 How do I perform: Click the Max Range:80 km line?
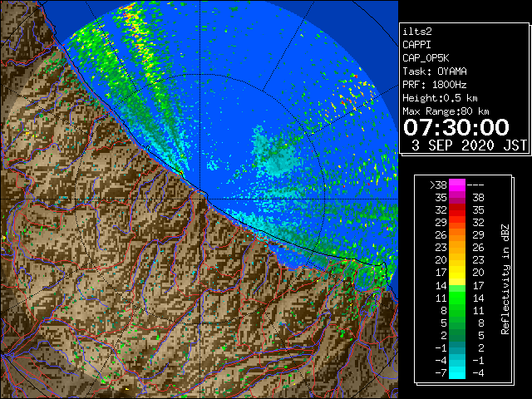click(446, 111)
